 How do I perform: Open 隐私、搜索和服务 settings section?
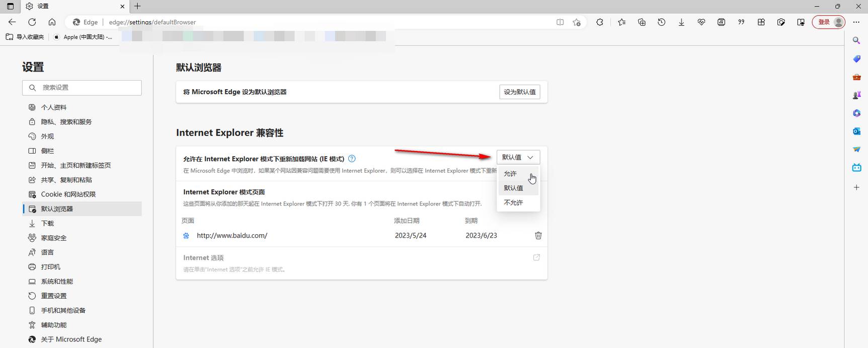83,122
